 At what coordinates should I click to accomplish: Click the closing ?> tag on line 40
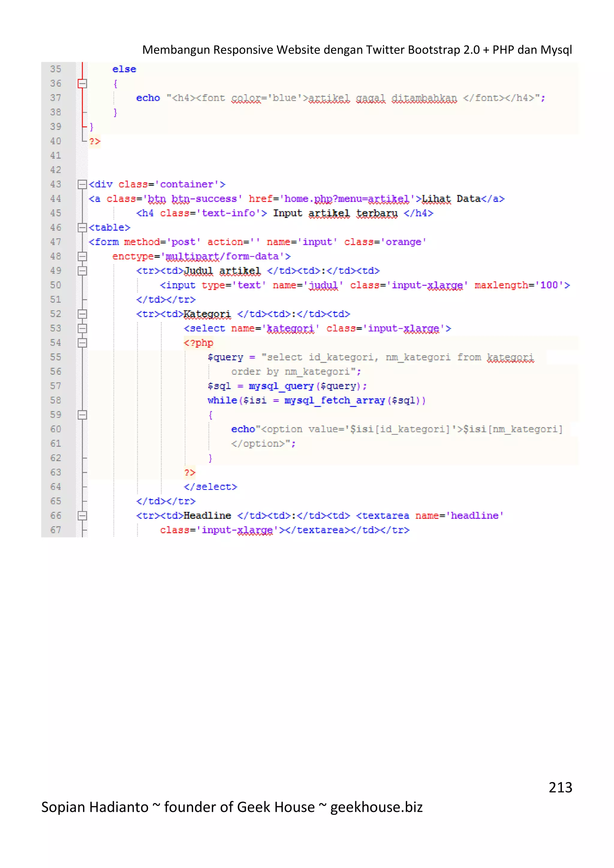click(x=94, y=141)
